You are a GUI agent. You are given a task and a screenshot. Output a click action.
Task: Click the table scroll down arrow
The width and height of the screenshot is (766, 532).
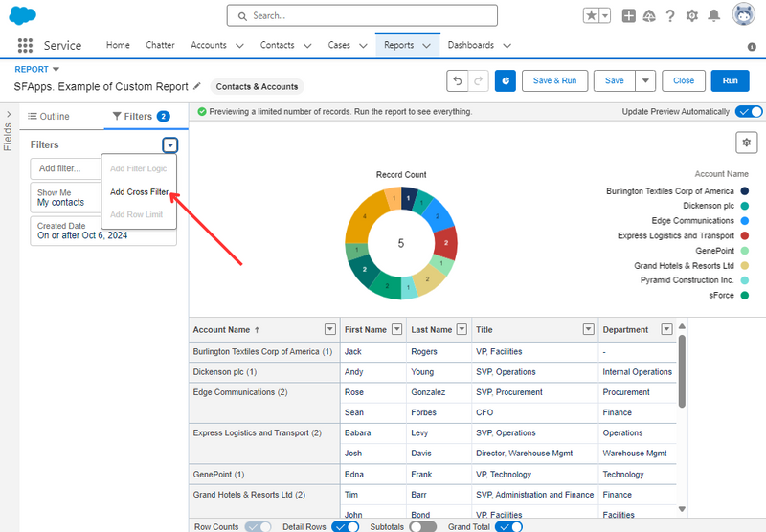682,509
